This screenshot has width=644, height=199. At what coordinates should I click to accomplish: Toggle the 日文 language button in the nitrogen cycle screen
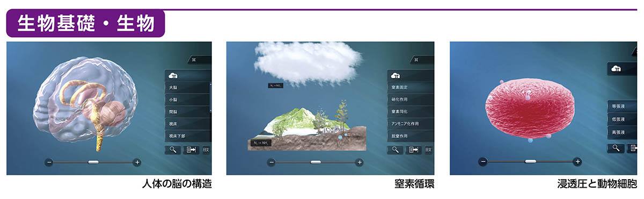point(428,150)
